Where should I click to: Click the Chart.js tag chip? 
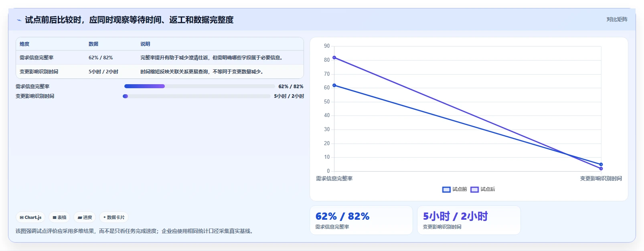coord(30,217)
